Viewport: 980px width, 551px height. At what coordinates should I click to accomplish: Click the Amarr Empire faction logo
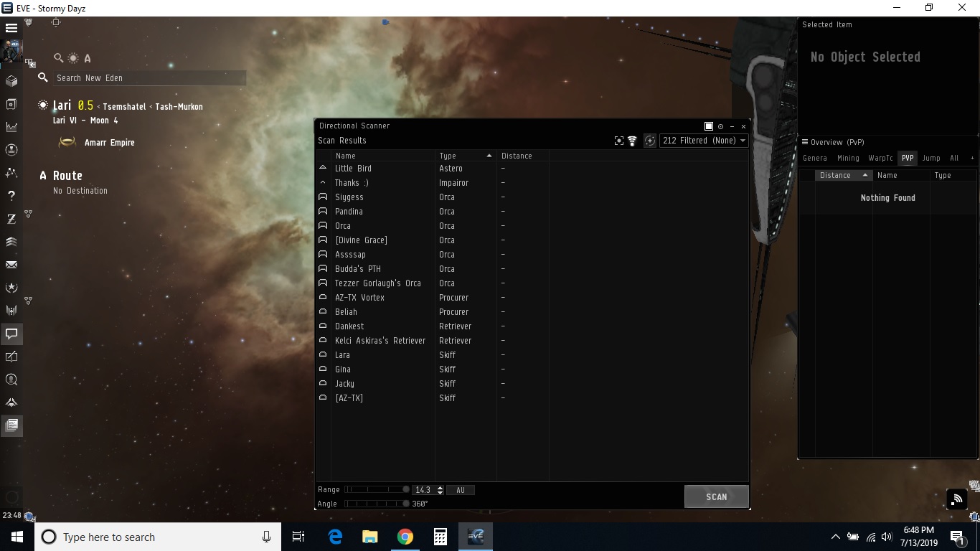[67, 142]
